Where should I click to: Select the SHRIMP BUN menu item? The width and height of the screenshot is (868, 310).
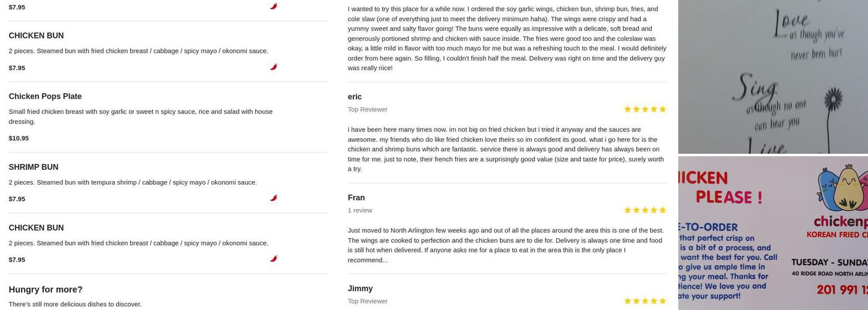point(33,167)
